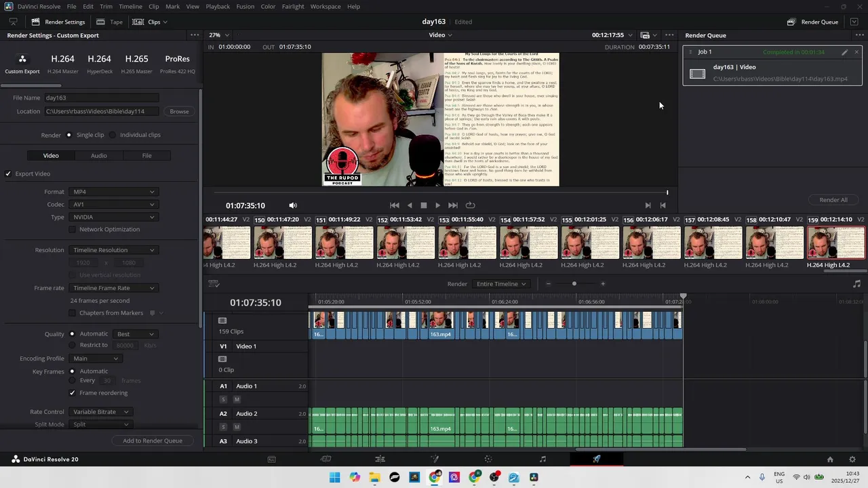Enable Network Optimization checkbox
The image size is (868, 488).
pos(73,229)
